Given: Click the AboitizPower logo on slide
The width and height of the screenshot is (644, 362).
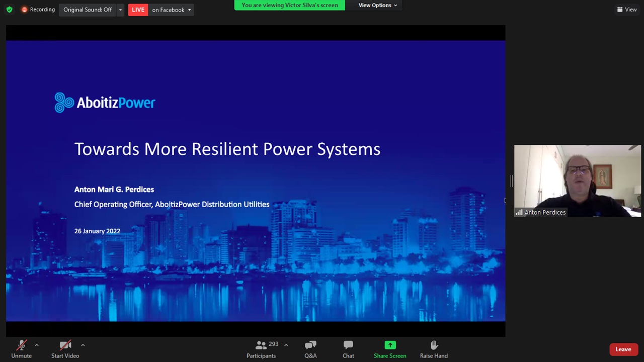Looking at the screenshot, I should click(x=105, y=103).
